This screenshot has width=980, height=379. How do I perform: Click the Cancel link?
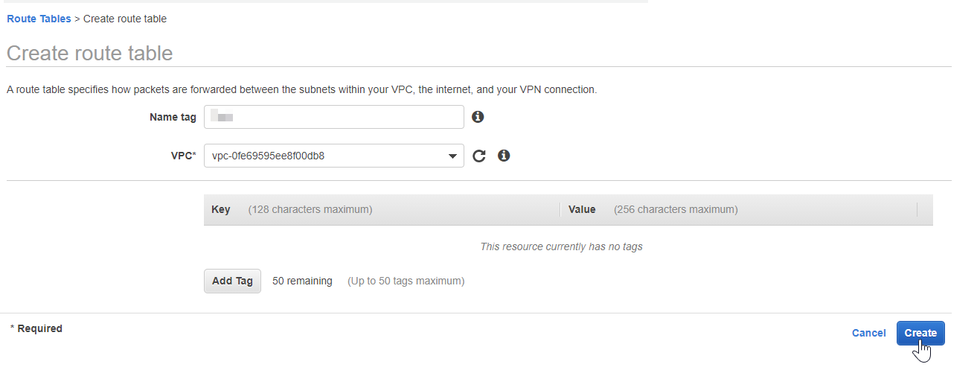pyautogui.click(x=868, y=333)
